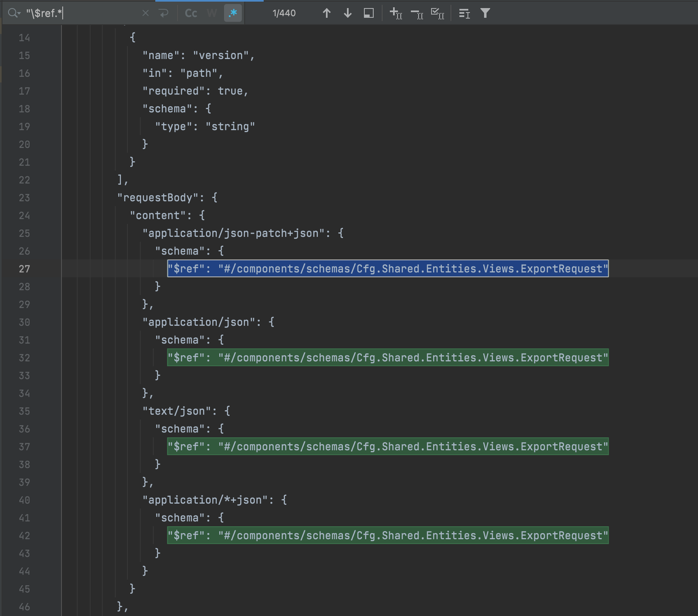Clear the search query with the X icon
Screen dimensions: 698x616
[146, 13]
